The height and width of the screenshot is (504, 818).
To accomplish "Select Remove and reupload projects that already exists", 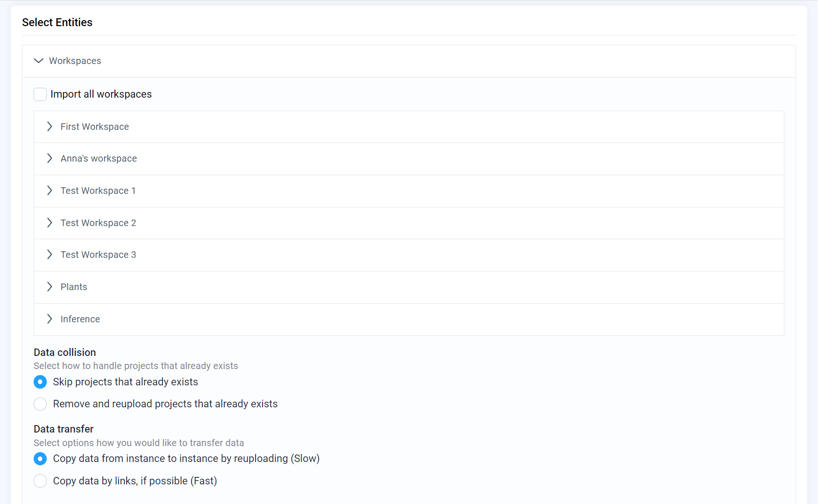I will click(x=40, y=404).
